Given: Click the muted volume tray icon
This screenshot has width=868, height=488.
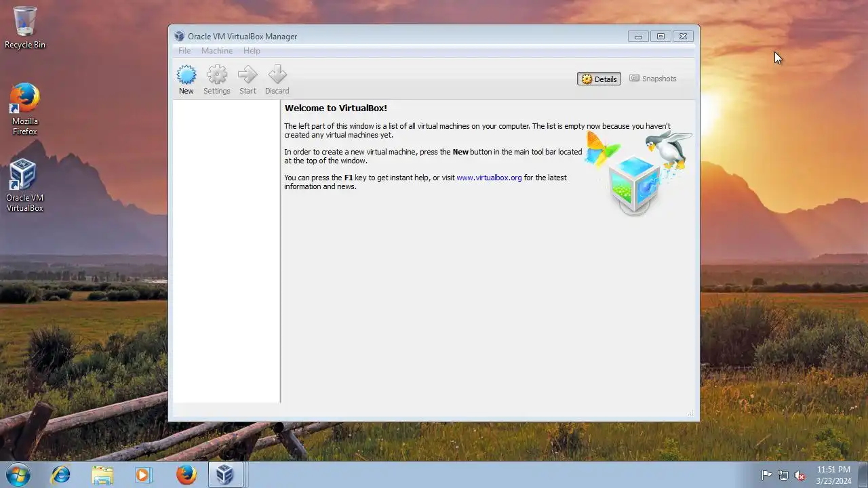Looking at the screenshot, I should tap(800, 475).
